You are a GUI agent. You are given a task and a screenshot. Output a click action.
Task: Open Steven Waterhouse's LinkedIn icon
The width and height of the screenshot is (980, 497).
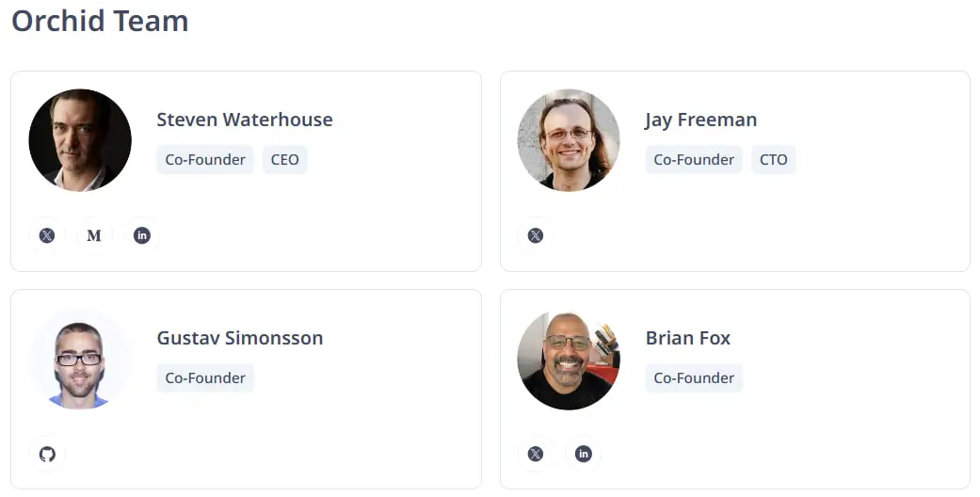(142, 235)
